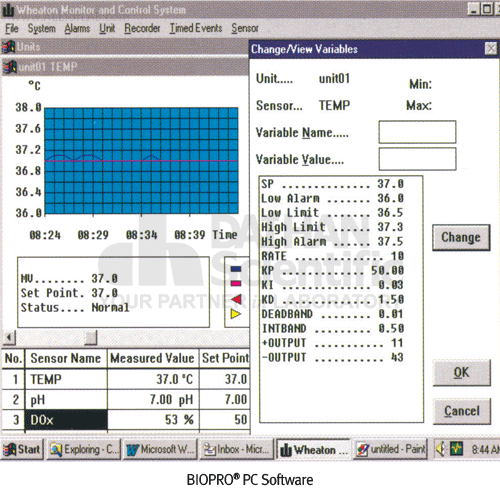Click the unit01 TEMP window icon

pos(10,67)
